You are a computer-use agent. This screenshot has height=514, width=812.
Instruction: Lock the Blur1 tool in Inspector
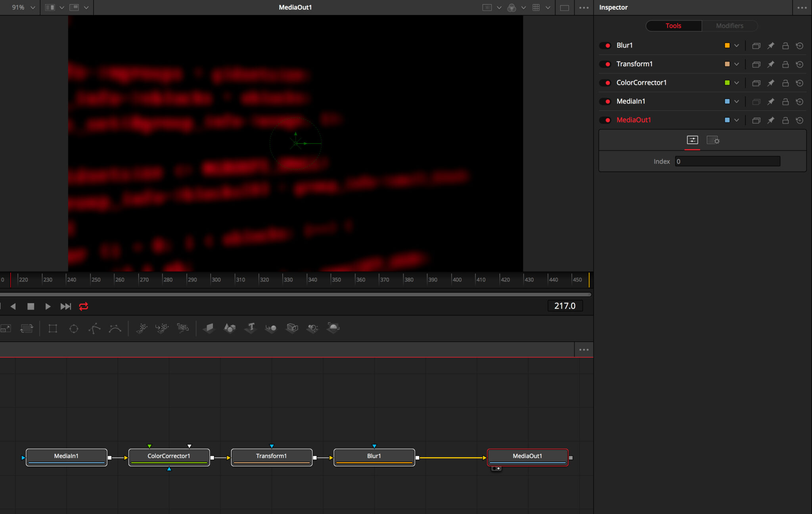[785, 46]
